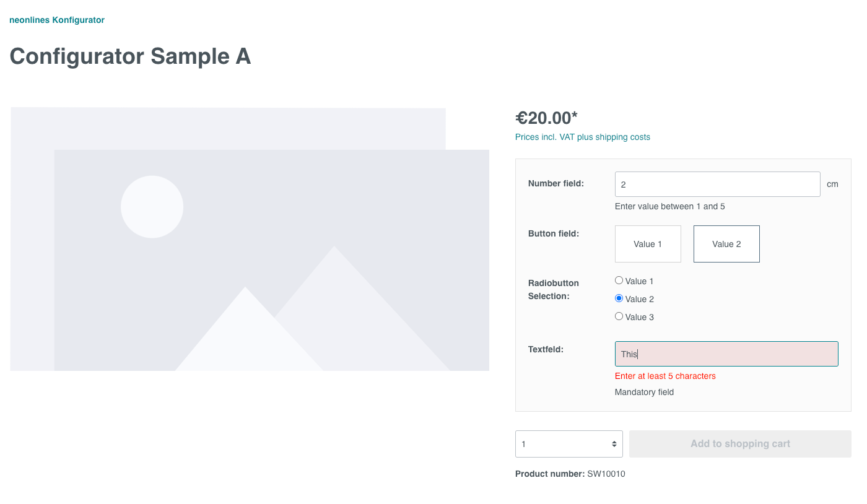Viewport: 867px width, 504px height.
Task: Click into the Textfeld text input
Action: (x=726, y=354)
